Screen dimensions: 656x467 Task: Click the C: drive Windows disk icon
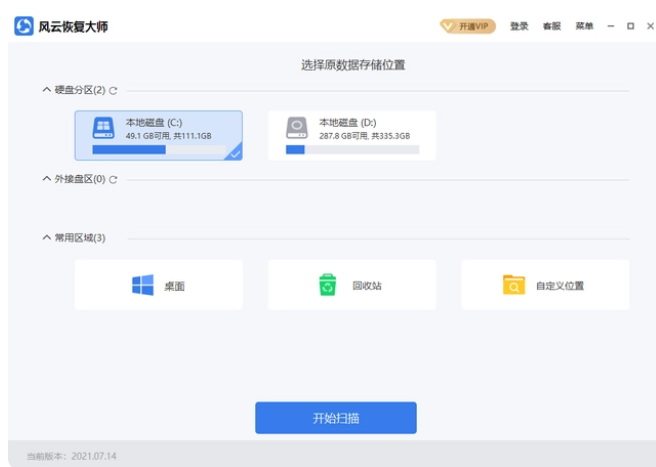click(x=103, y=128)
